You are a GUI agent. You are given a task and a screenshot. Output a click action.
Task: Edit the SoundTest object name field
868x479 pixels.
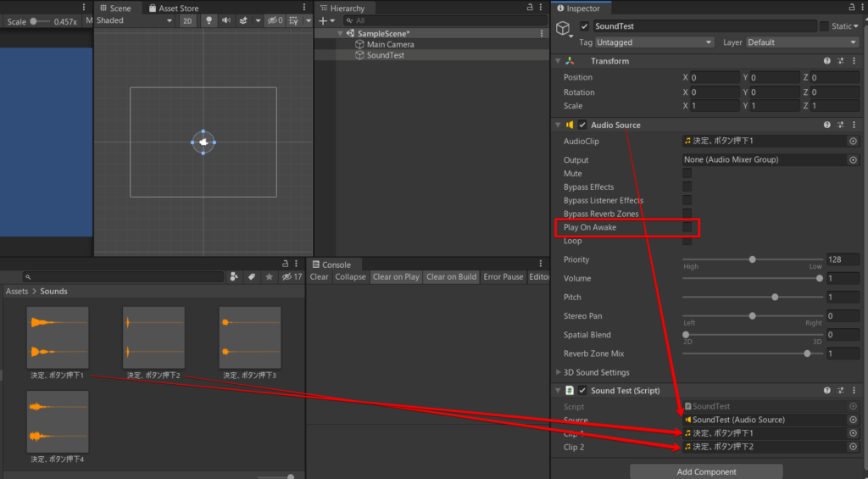[x=704, y=26]
